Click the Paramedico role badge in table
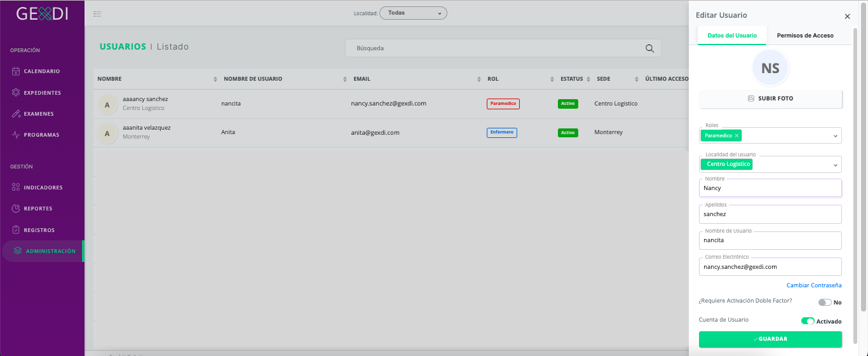This screenshot has width=868, height=356. click(x=503, y=104)
